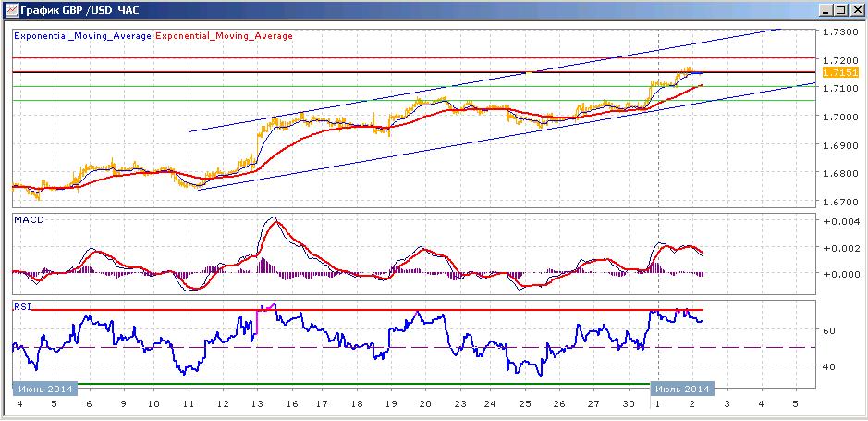Click date label 11 on time axis

coord(189,403)
